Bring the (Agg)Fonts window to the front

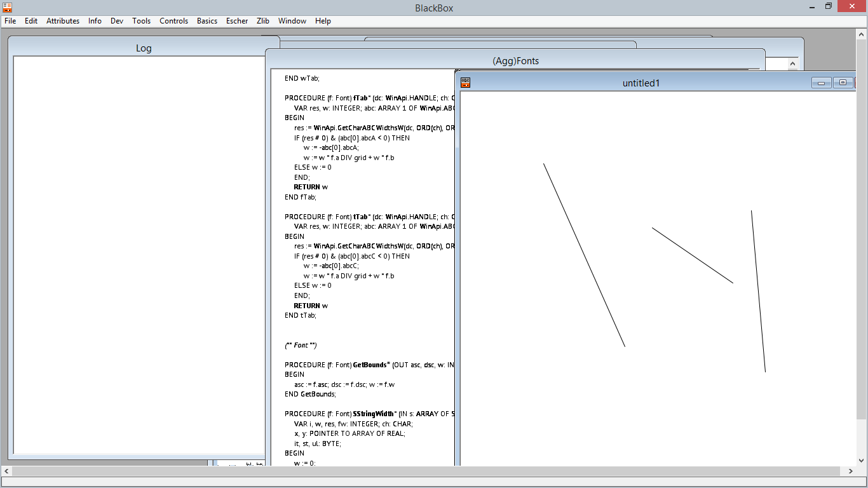[x=515, y=61]
